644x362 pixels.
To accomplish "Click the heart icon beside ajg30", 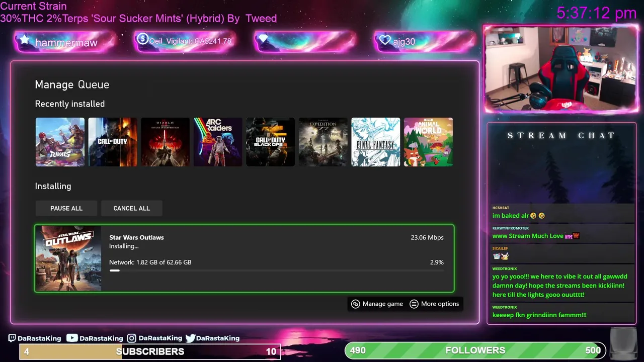I will (385, 40).
